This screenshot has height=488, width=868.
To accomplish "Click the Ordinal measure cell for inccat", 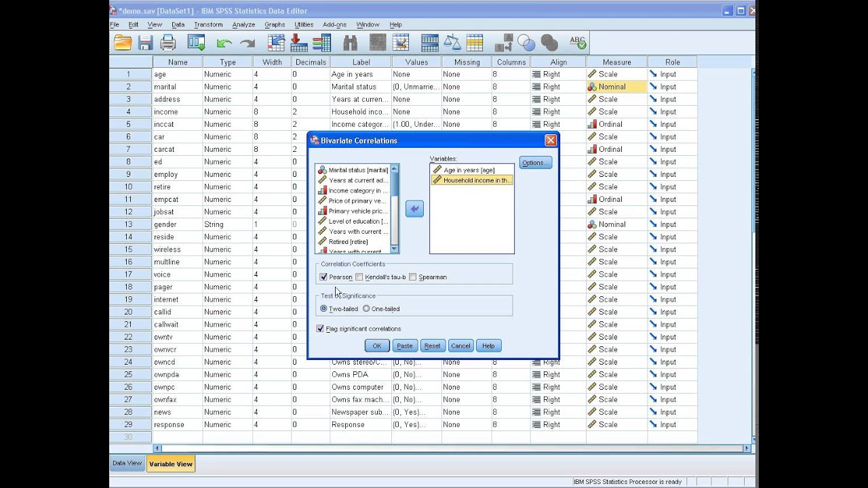I will point(616,124).
